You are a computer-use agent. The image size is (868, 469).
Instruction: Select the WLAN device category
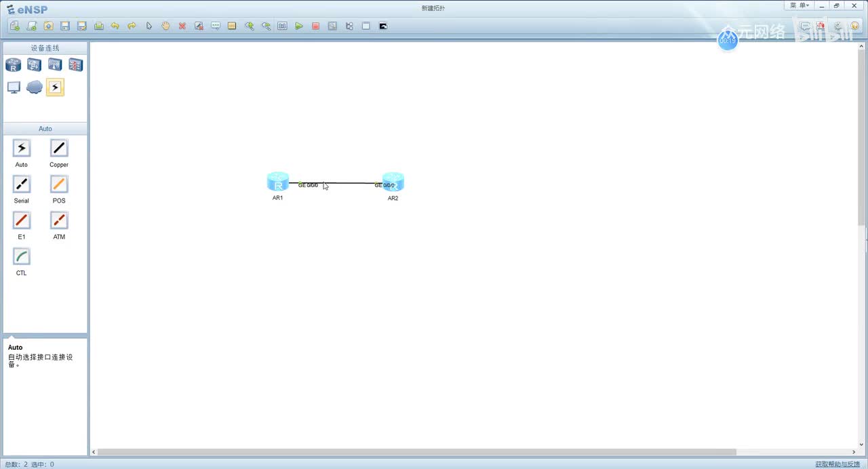click(55, 65)
